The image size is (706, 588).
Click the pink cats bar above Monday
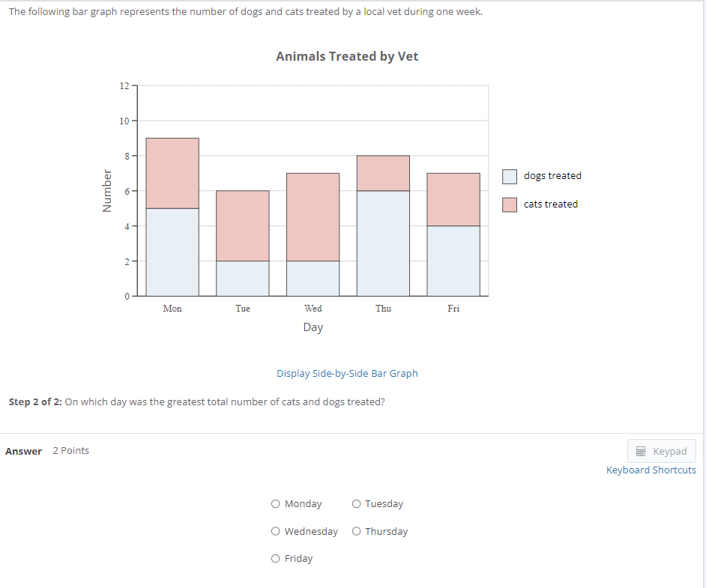tap(172, 172)
